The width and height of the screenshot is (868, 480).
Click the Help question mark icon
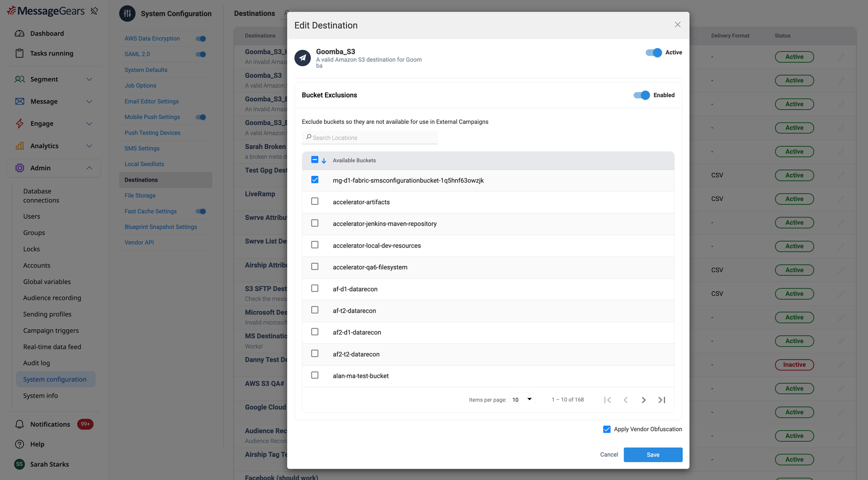20,444
